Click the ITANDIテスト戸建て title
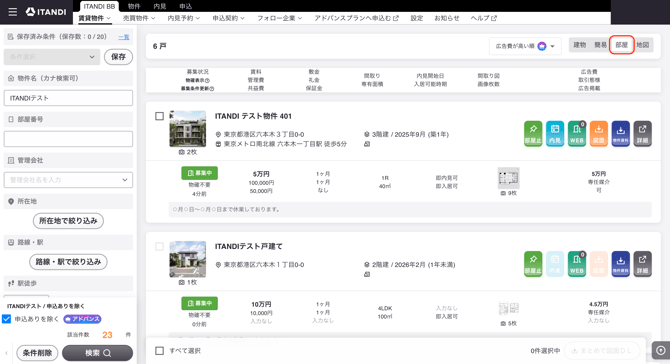Viewport: 670px width, 364px height. (248, 247)
